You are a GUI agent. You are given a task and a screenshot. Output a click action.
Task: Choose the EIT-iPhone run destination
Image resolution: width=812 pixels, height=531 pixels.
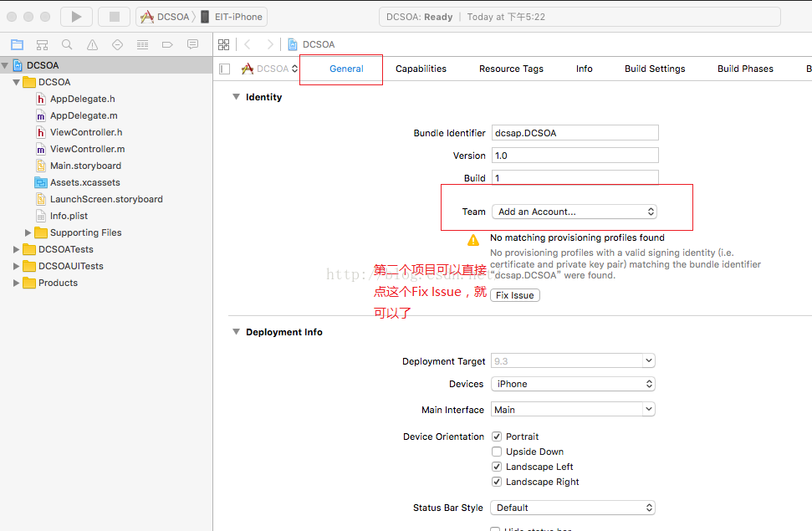click(232, 17)
